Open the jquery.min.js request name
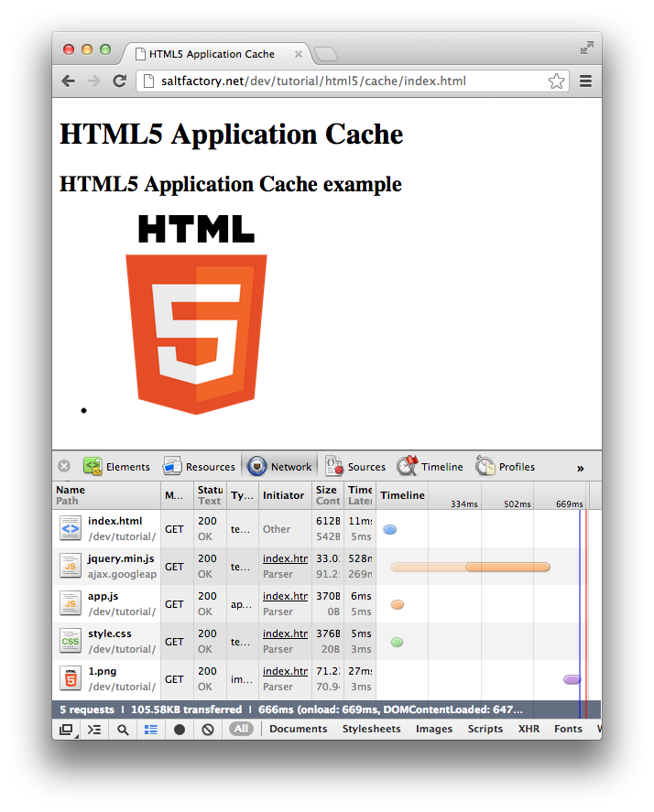The width and height of the screenshot is (654, 812). (x=121, y=558)
